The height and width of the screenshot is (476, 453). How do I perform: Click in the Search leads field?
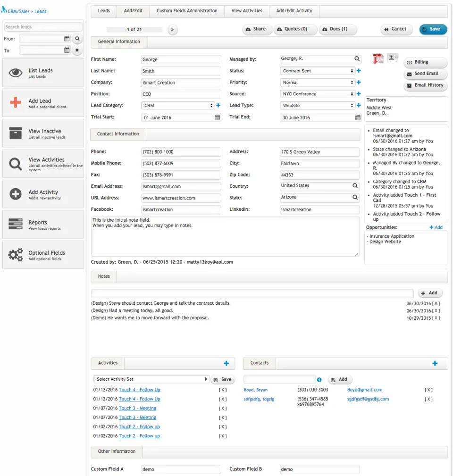[x=43, y=27]
